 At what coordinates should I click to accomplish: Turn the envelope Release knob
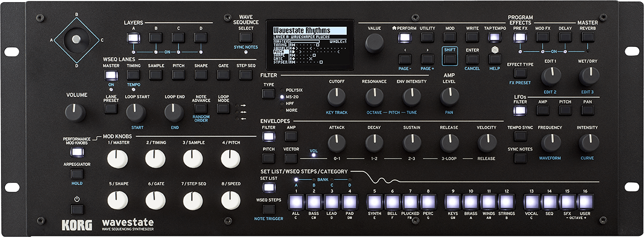click(449, 142)
